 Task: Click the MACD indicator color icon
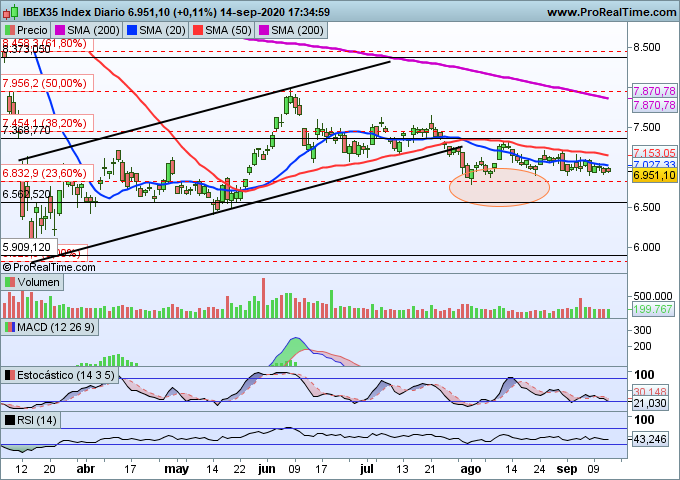(x=10, y=327)
